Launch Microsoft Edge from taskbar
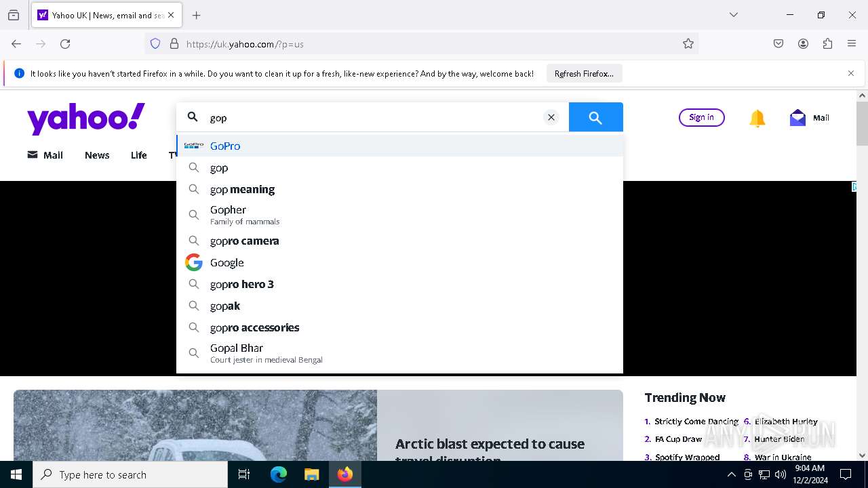 point(279,474)
